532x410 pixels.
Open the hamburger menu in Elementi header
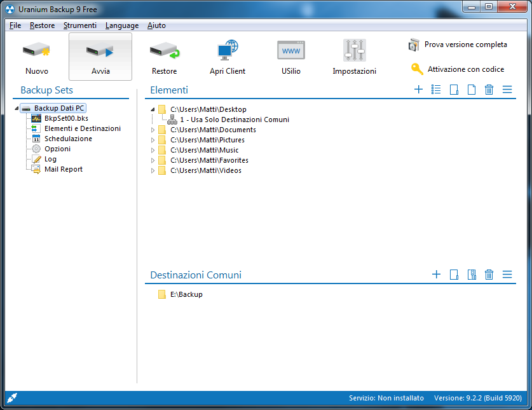click(x=507, y=90)
